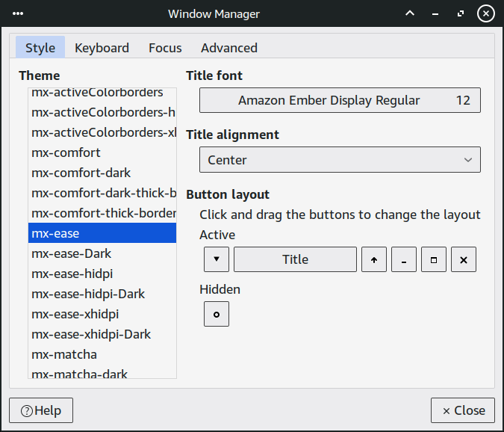The height and width of the screenshot is (432, 504).
Task: Open the Title font chooser button
Action: click(x=340, y=100)
